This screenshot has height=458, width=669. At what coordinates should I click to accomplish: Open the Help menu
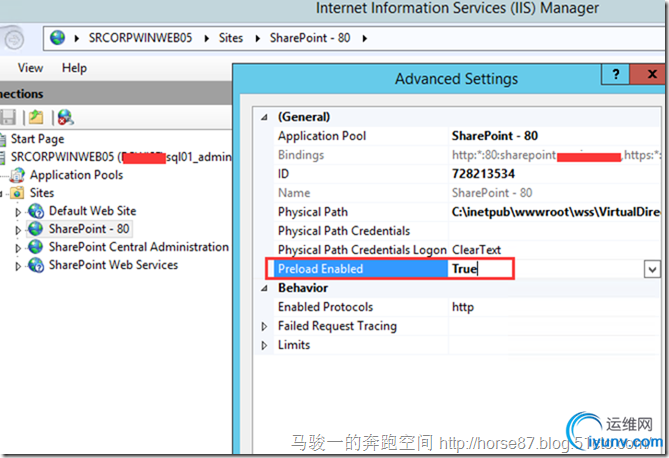click(x=74, y=68)
